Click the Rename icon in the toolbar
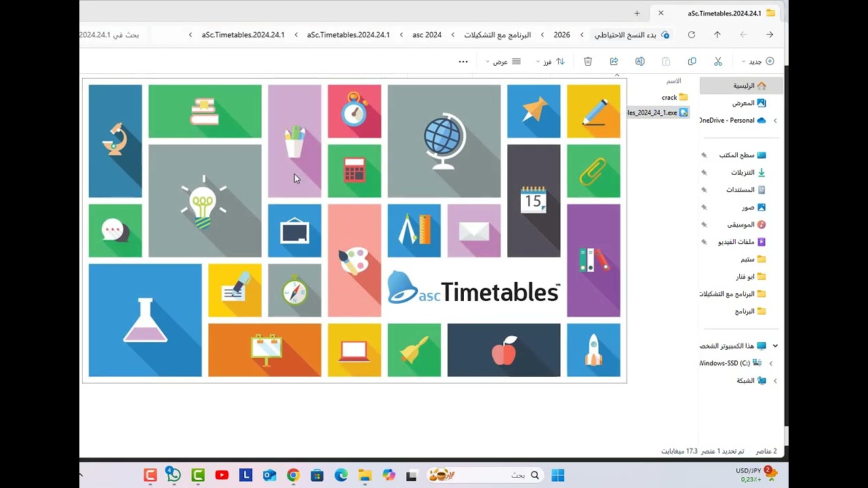Screen dimensions: 868x488 tap(639, 61)
